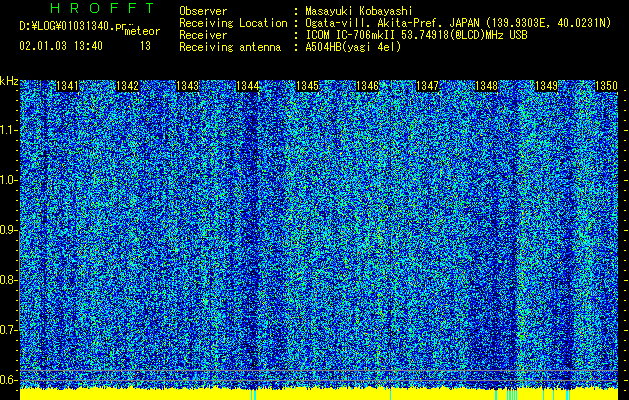Image resolution: width=629 pixels, height=400 pixels.
Task: Click the 0.6 kHz axis label
Action: [x=8, y=380]
